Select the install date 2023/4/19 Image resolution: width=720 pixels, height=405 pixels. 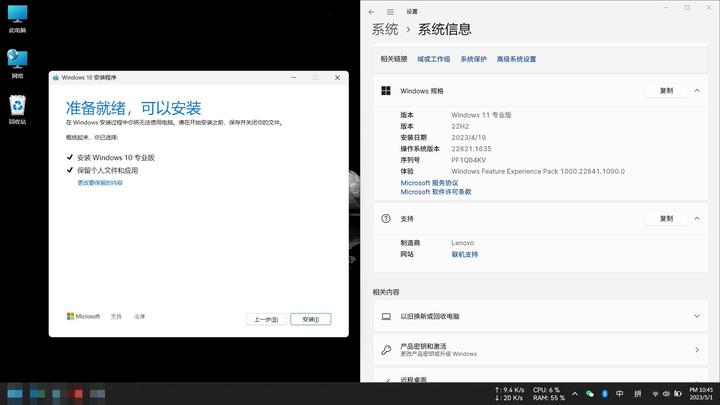point(468,137)
